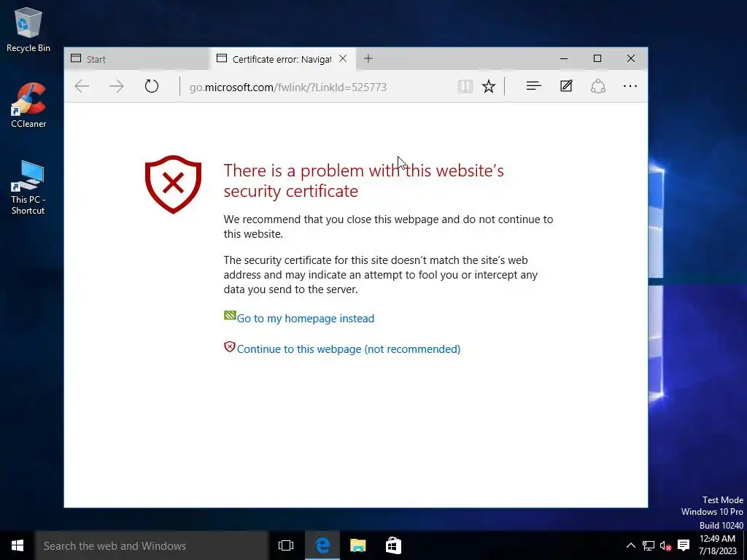Open Reading view book icon
The image size is (747, 560).
click(x=465, y=86)
